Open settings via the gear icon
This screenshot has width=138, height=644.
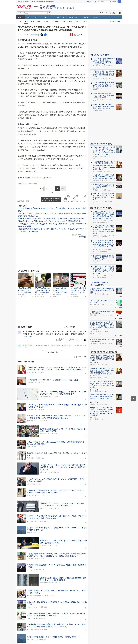[x=120, y=13]
